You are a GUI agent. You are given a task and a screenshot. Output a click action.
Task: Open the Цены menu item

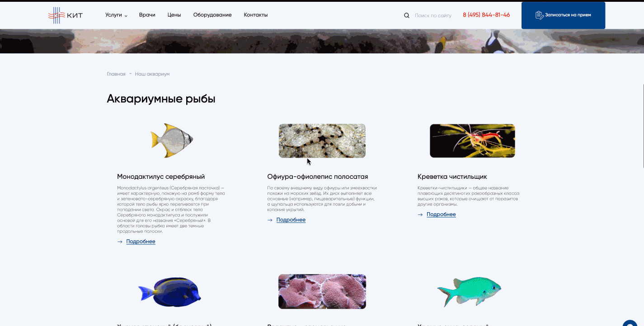pyautogui.click(x=174, y=15)
